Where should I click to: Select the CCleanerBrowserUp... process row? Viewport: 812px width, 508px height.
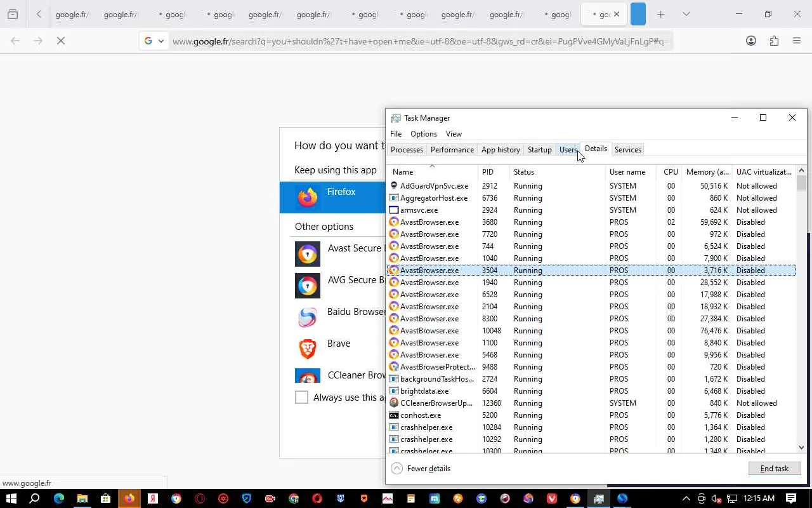(x=591, y=403)
